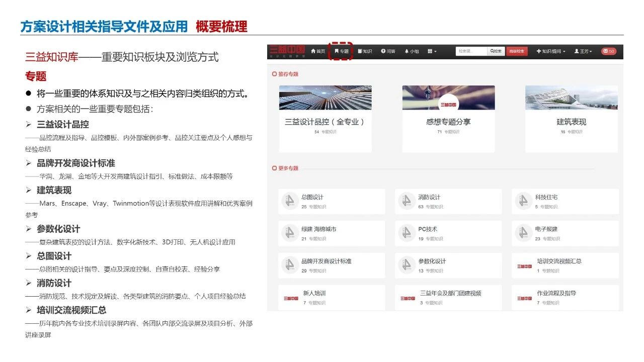Click the 推荐专题 section heading
The image size is (644, 362).
point(286,74)
